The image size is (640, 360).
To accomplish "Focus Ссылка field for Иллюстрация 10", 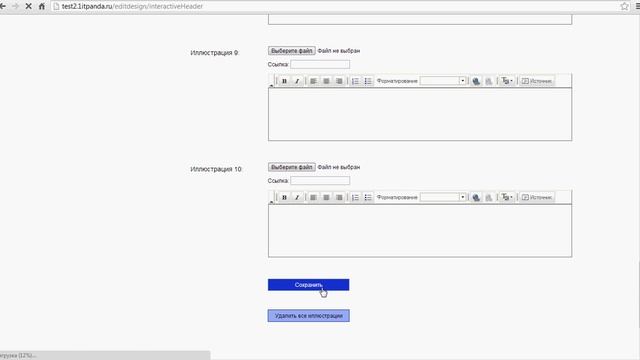I will click(x=320, y=180).
